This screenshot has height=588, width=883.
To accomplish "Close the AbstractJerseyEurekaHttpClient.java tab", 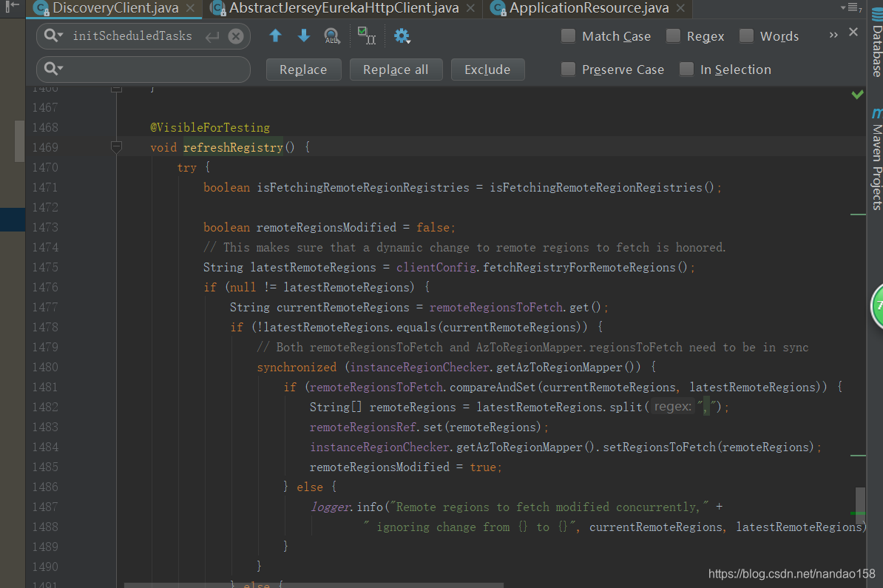I will (x=470, y=8).
